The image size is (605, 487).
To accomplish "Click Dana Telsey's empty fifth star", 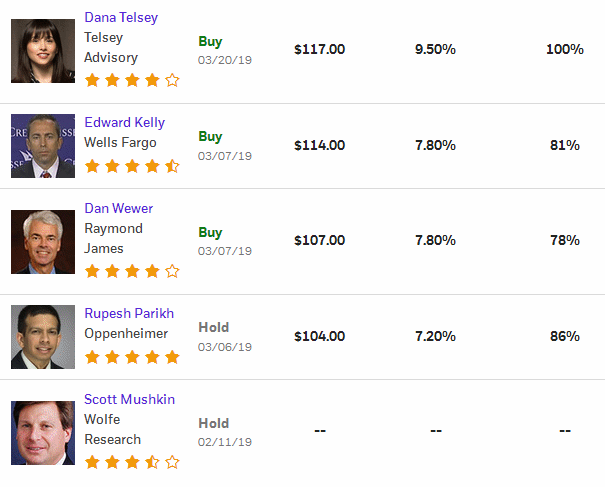I will point(172,80).
